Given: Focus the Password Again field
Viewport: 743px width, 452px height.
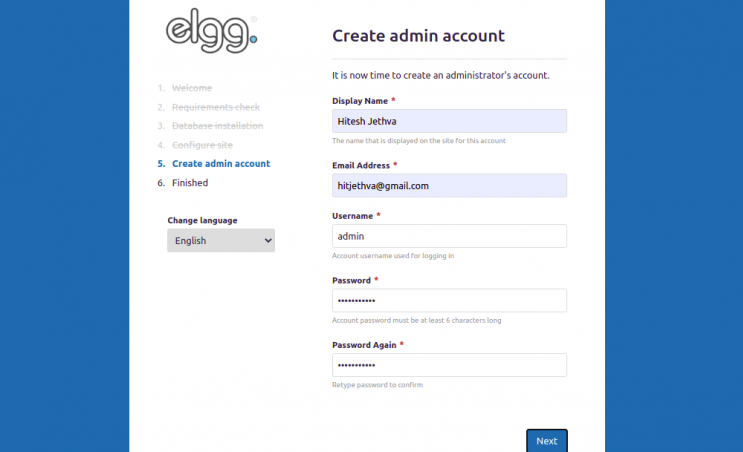Looking at the screenshot, I should [449, 365].
